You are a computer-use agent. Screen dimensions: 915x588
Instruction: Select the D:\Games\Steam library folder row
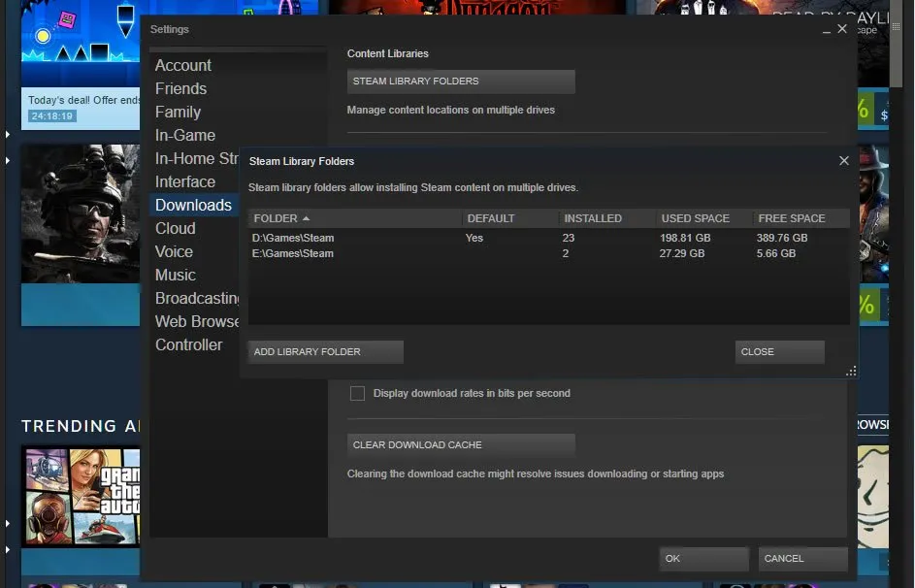pyautogui.click(x=548, y=238)
